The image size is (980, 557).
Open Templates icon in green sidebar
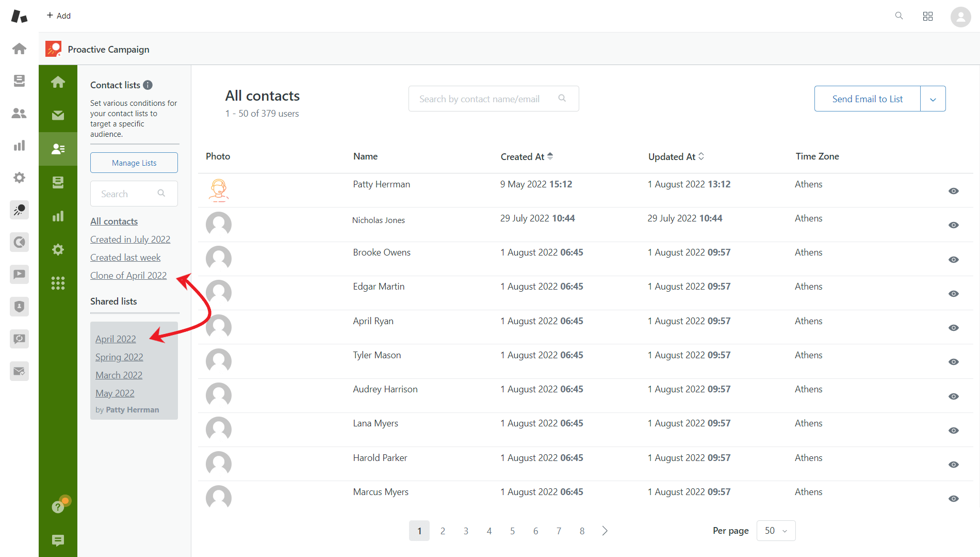click(x=58, y=182)
